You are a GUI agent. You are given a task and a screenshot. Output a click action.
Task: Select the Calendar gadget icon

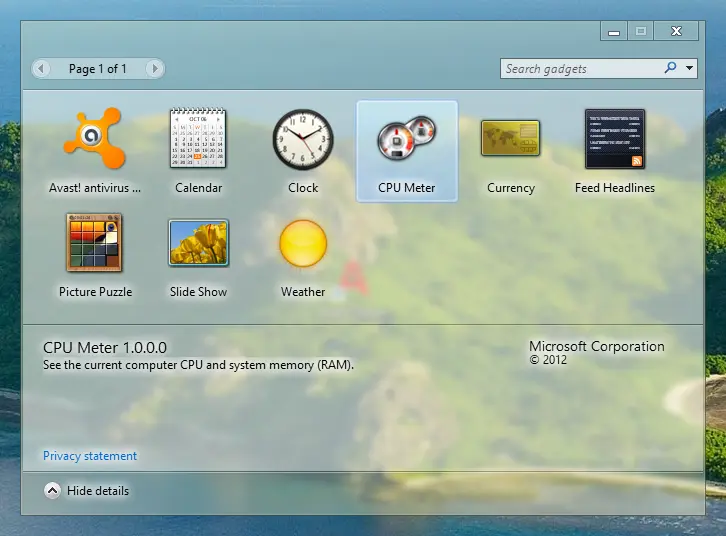(x=198, y=138)
